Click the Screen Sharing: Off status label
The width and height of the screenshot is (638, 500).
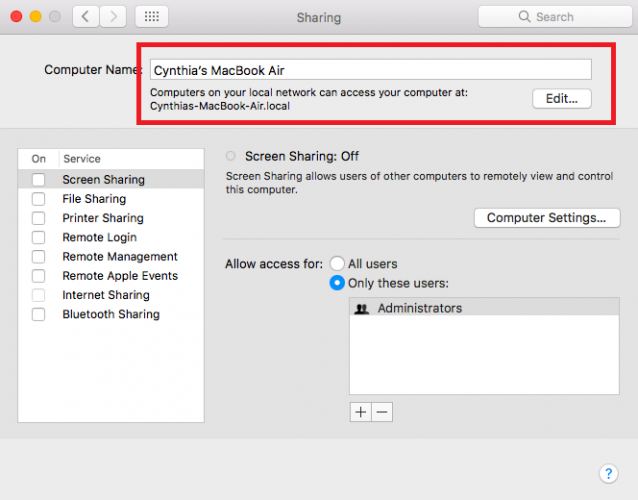(302, 156)
